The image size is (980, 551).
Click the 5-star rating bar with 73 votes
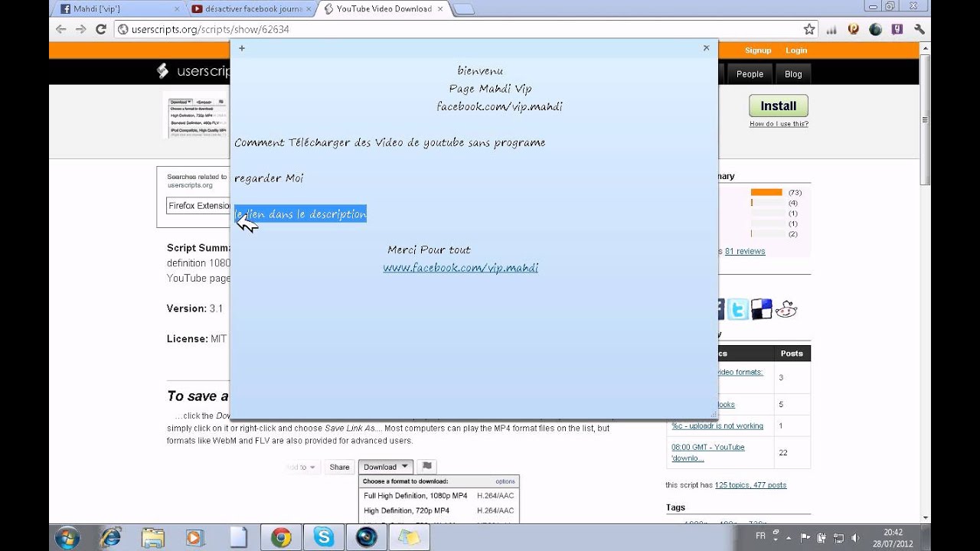767,192
